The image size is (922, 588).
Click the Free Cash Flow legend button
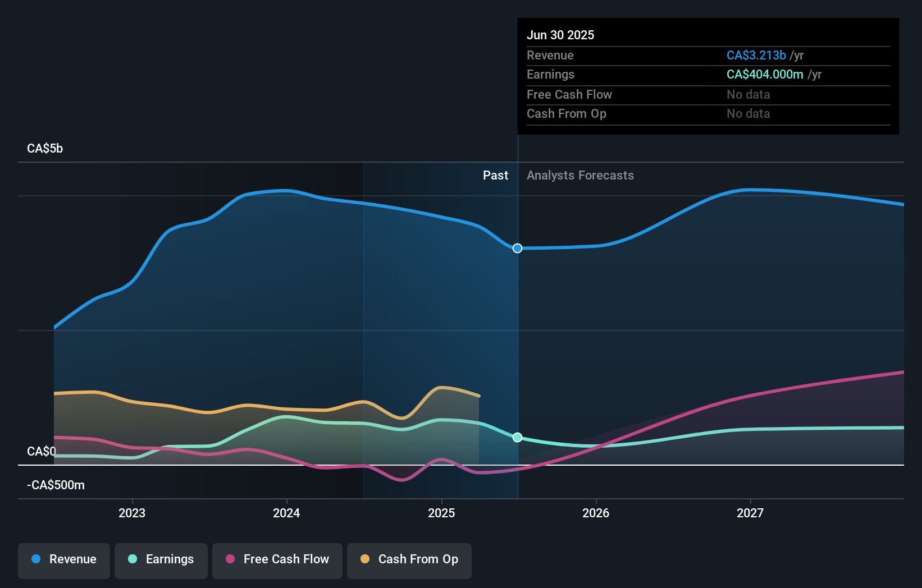277,559
